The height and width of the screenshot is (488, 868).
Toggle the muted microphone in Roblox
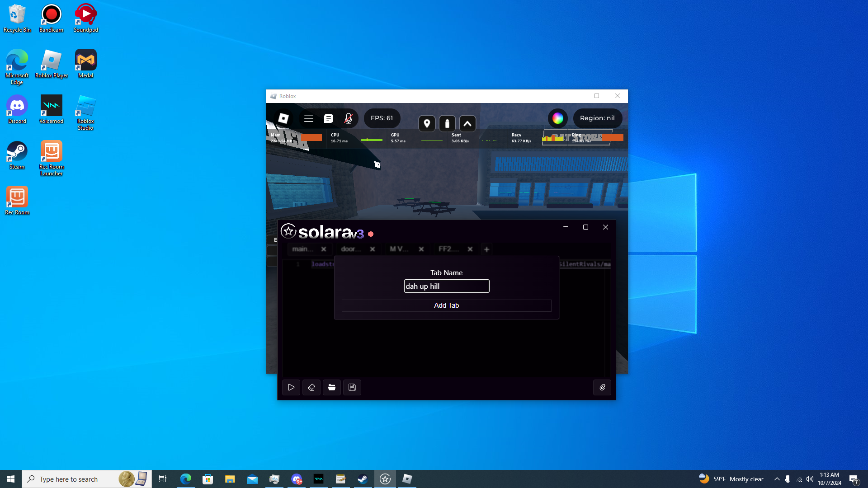point(348,118)
